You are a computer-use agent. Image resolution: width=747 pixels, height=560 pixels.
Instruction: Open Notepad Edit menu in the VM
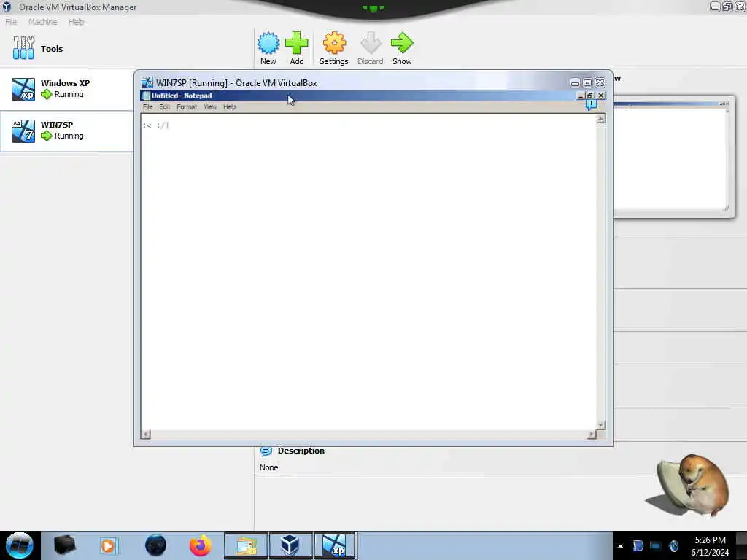pyautogui.click(x=164, y=106)
